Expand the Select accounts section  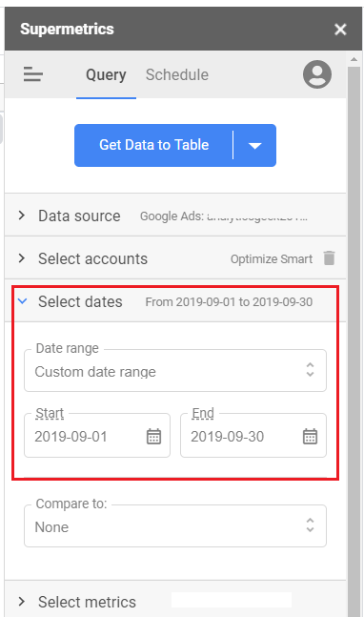[175, 258]
